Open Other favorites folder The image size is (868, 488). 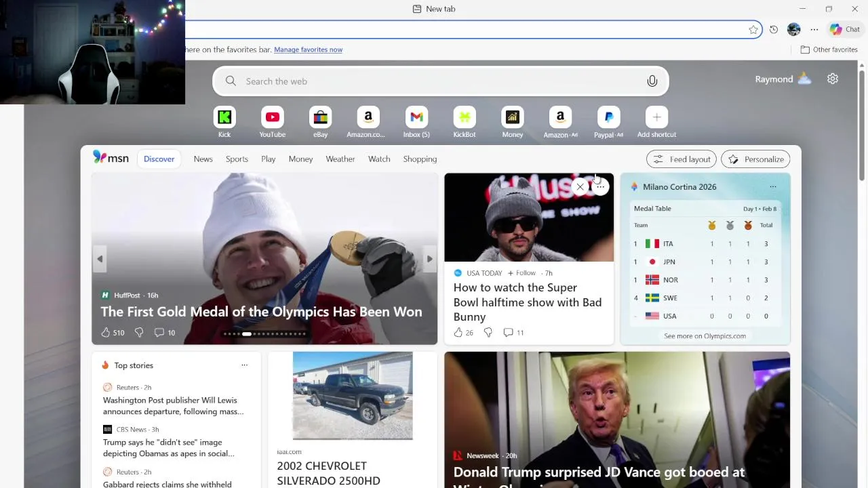click(829, 49)
